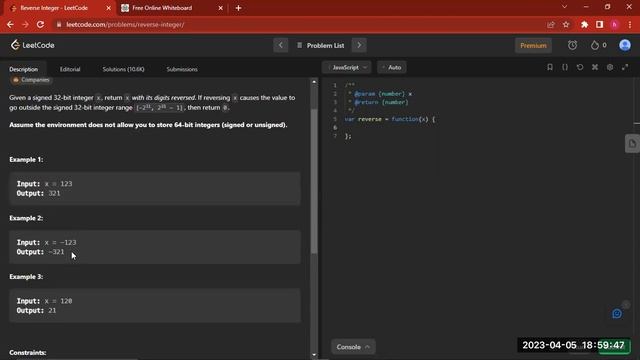Image resolution: width=640 pixels, height=360 pixels.
Task: Toggle the browser side panel icon
Action: (600, 24)
